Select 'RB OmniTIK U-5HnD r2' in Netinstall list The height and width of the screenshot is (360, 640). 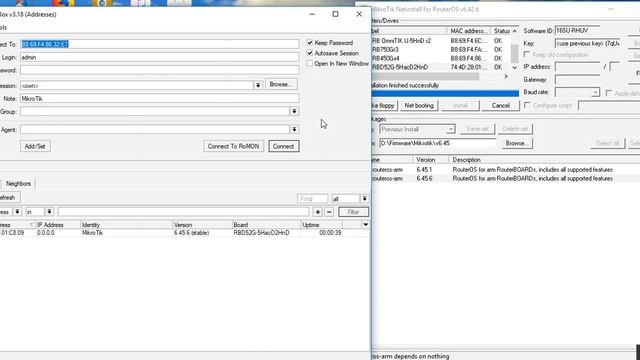(x=440, y=41)
